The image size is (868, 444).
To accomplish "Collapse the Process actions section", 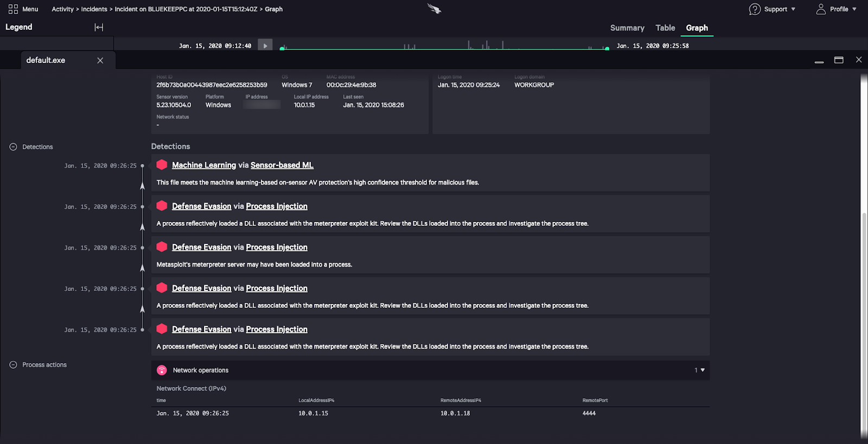I will [x=14, y=365].
